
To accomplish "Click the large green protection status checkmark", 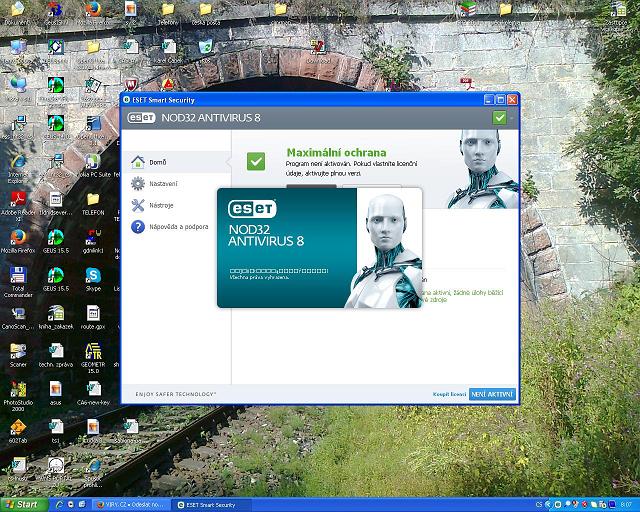I will (x=256, y=161).
